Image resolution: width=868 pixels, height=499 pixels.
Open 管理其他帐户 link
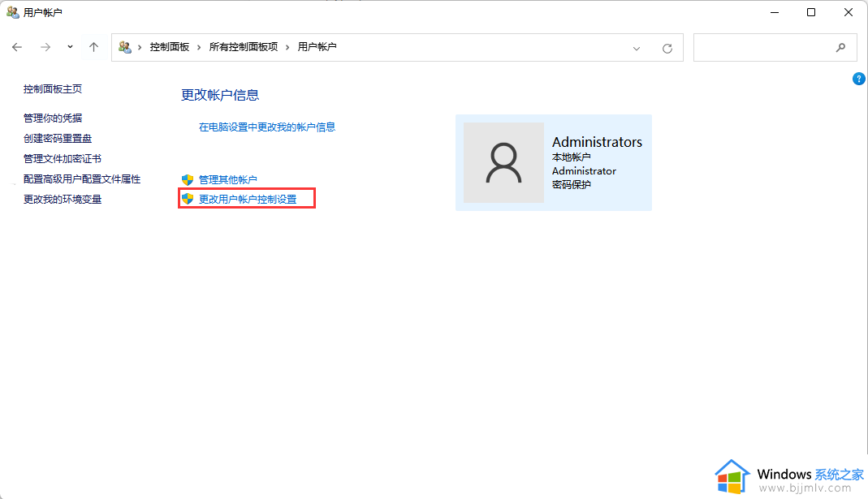pyautogui.click(x=227, y=180)
